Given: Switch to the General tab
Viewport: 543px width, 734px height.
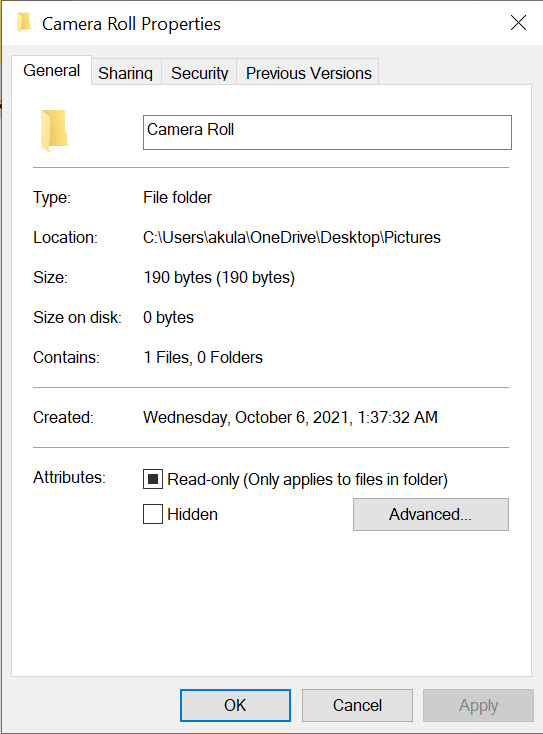Looking at the screenshot, I should pos(51,70).
